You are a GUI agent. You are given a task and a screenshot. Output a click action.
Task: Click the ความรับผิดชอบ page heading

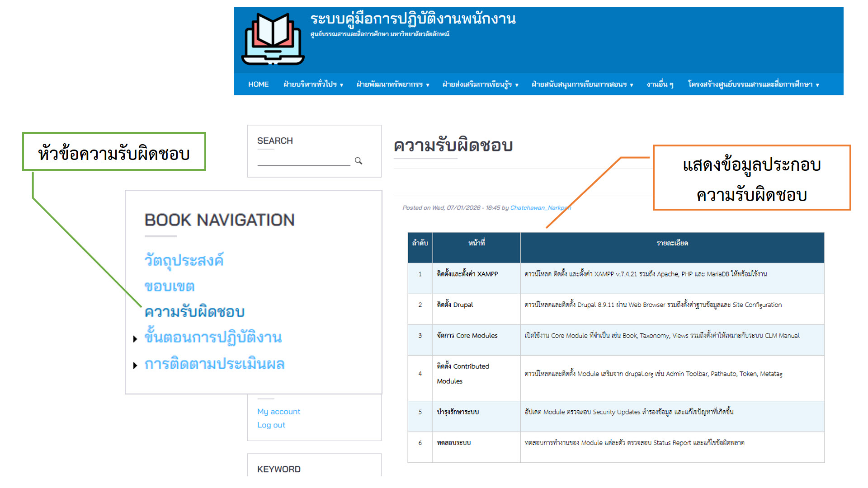(x=453, y=145)
